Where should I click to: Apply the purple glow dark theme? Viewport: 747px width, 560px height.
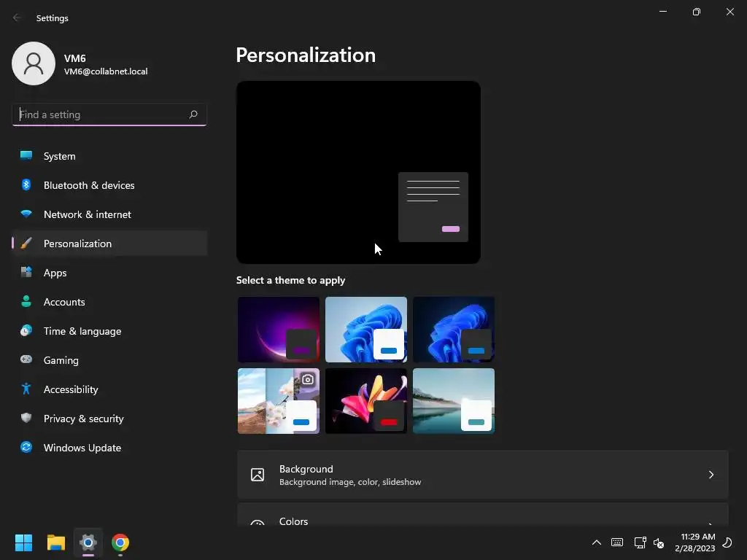tap(279, 330)
